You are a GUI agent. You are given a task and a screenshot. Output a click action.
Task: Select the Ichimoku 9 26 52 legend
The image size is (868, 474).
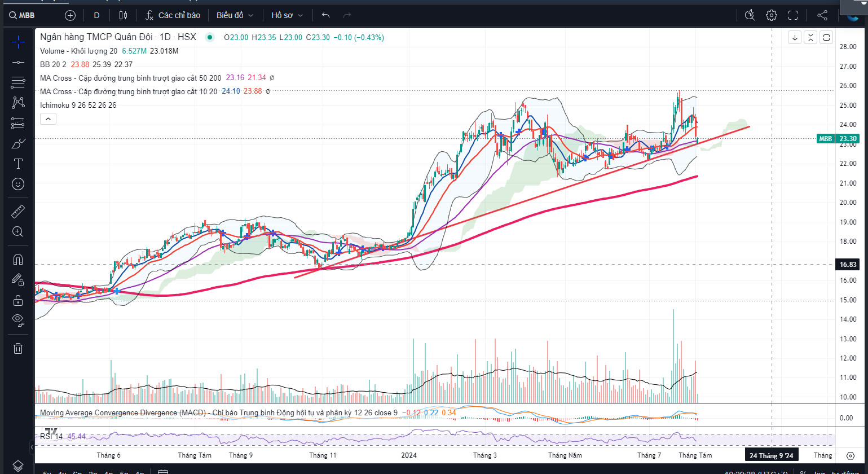pyautogui.click(x=78, y=105)
